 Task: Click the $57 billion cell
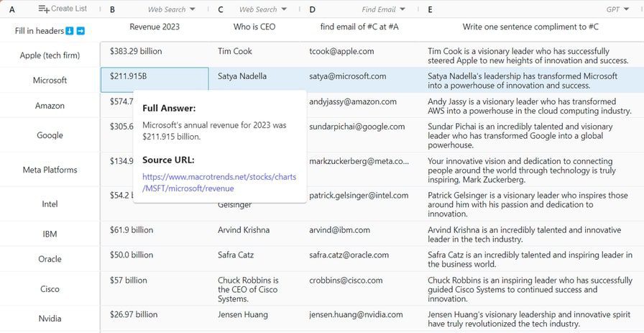click(x=155, y=288)
